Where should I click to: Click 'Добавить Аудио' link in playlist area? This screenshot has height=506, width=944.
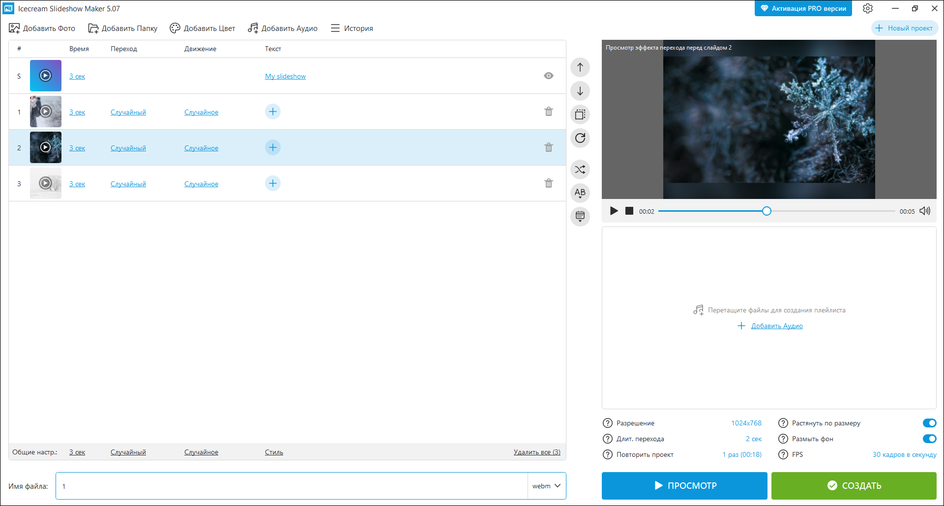coord(777,326)
